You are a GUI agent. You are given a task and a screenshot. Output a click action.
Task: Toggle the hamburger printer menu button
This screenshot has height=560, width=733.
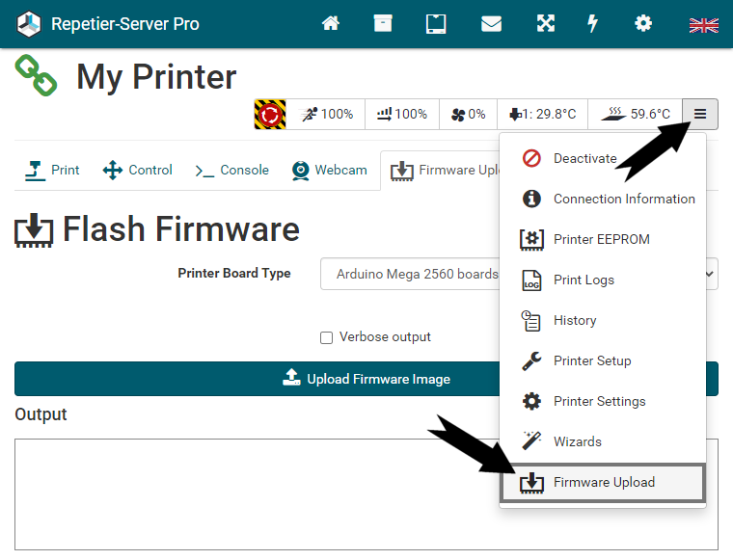[x=700, y=115]
